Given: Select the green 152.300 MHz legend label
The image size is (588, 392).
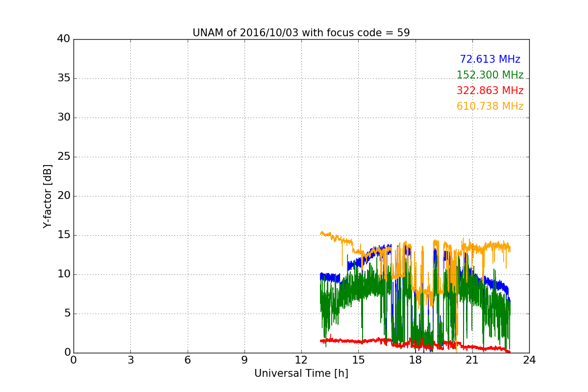Looking at the screenshot, I should click(490, 75).
